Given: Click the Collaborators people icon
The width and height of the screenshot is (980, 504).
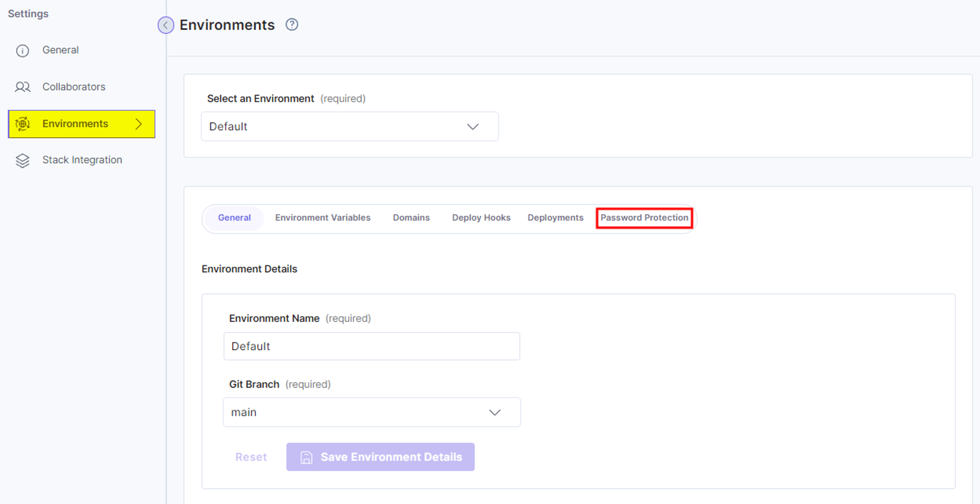Looking at the screenshot, I should 22,87.
